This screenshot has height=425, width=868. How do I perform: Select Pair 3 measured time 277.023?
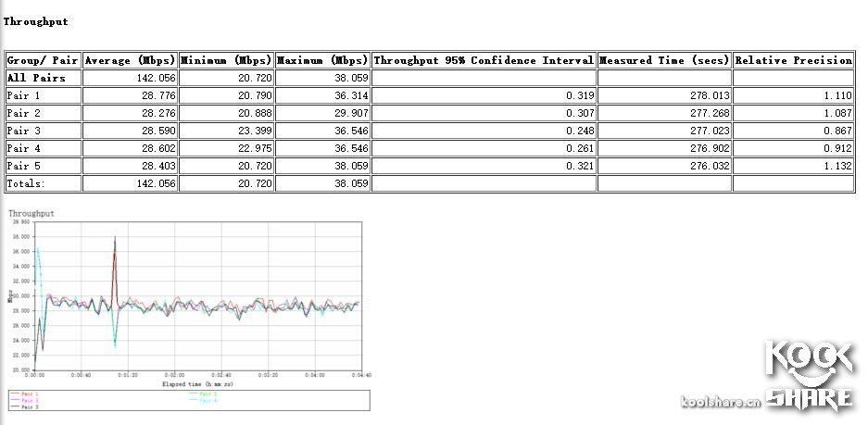coord(711,131)
